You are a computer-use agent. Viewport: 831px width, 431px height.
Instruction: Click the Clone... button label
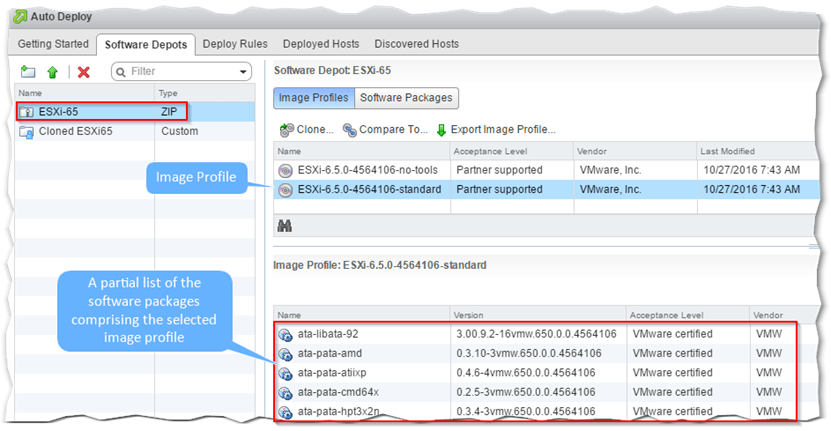pyautogui.click(x=315, y=129)
